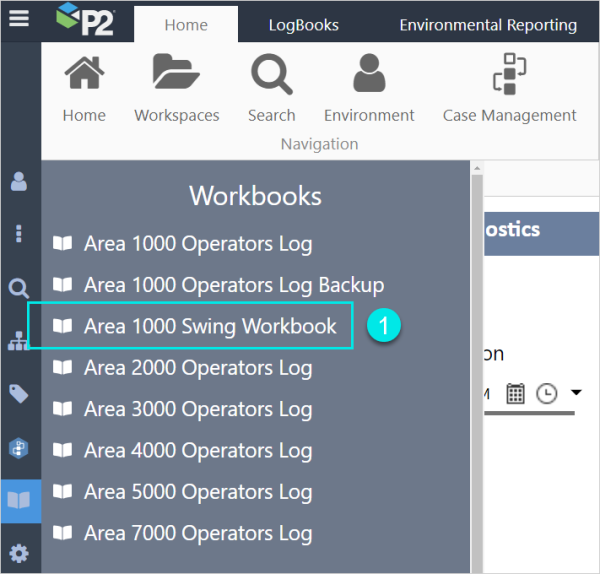Click the sidebar user profile icon
The width and height of the screenshot is (600, 574).
point(19,182)
